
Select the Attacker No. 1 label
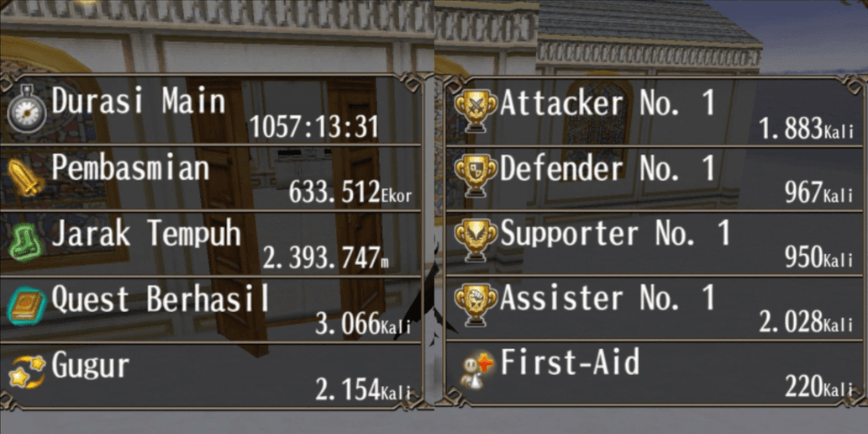click(x=608, y=103)
